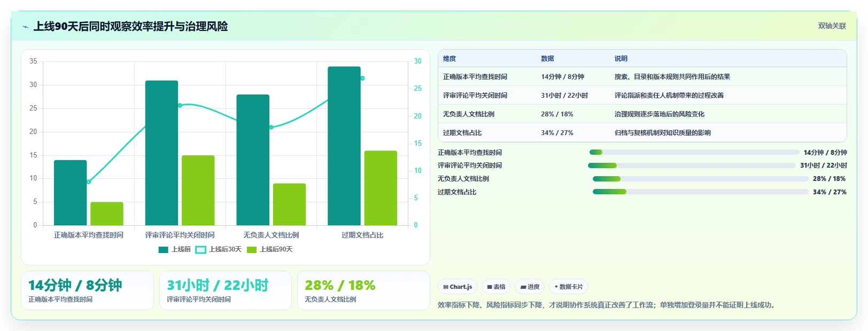
Task: Select the 表格 chip
Action: (496, 287)
